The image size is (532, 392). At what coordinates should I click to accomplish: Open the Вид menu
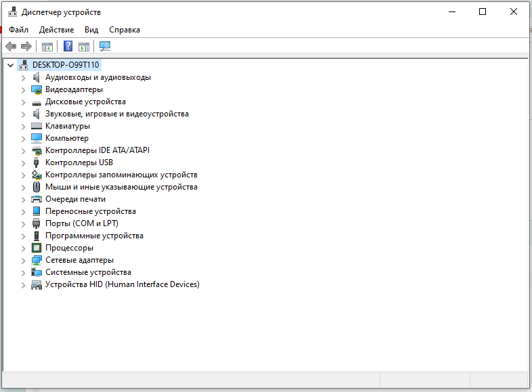pyautogui.click(x=91, y=30)
